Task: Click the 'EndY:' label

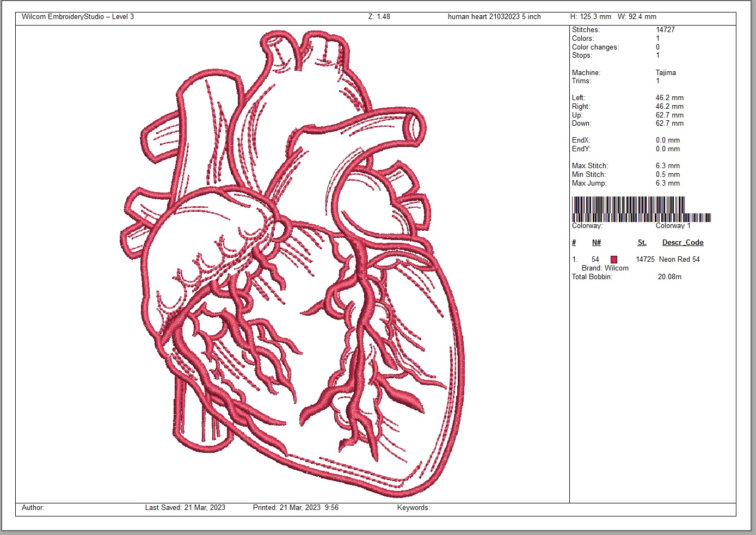Action: 581,149
